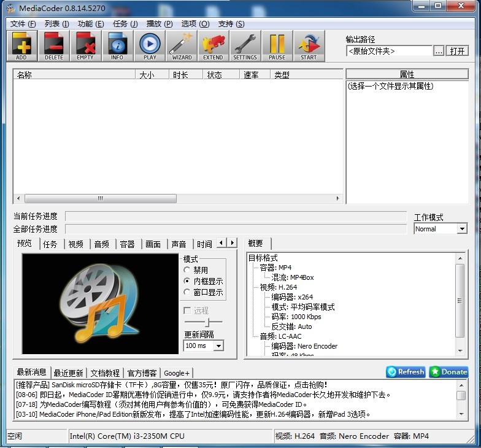Click the DELETE toolbar icon

pos(53,46)
